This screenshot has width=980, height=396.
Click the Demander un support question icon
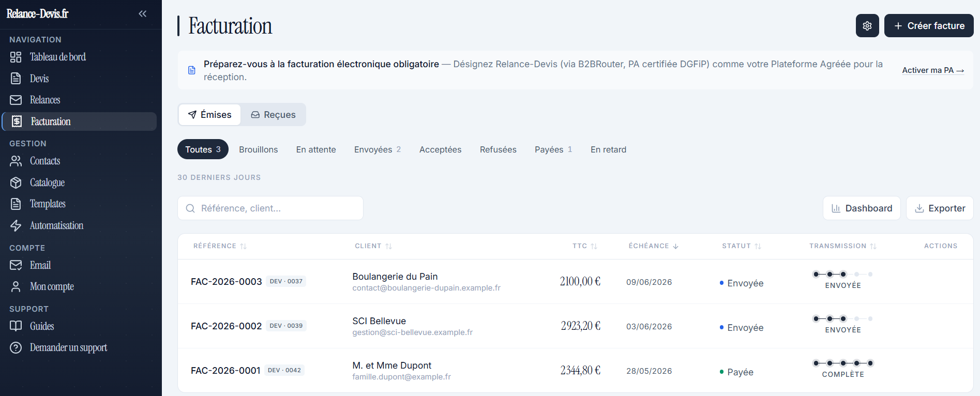(16, 347)
